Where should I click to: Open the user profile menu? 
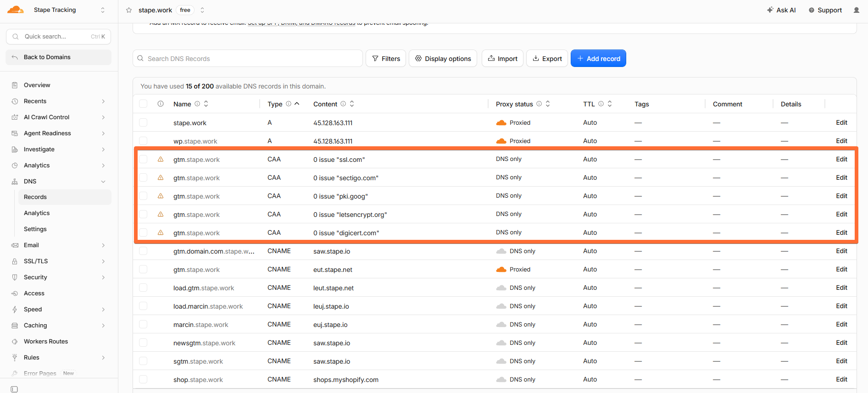[857, 10]
